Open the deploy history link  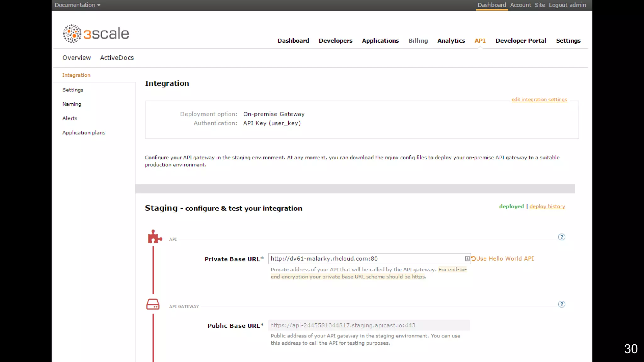547,206
